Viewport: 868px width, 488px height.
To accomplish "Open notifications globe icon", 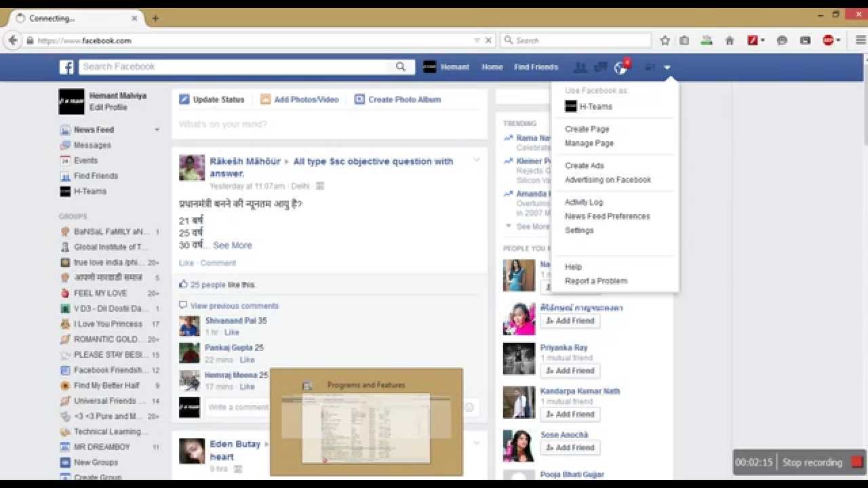I will tap(620, 68).
